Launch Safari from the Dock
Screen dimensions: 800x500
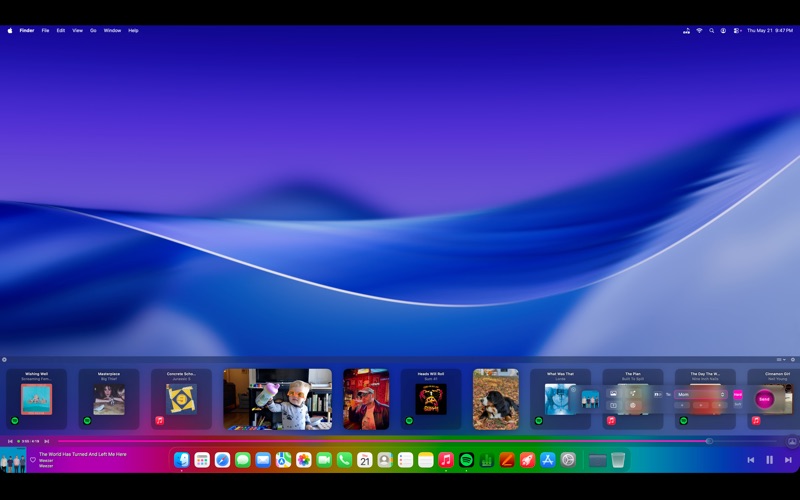pos(222,460)
